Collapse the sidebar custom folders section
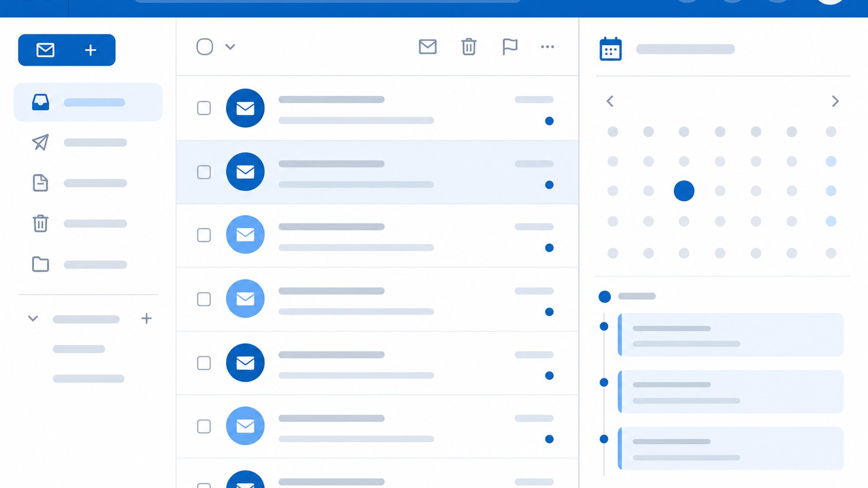 point(33,319)
